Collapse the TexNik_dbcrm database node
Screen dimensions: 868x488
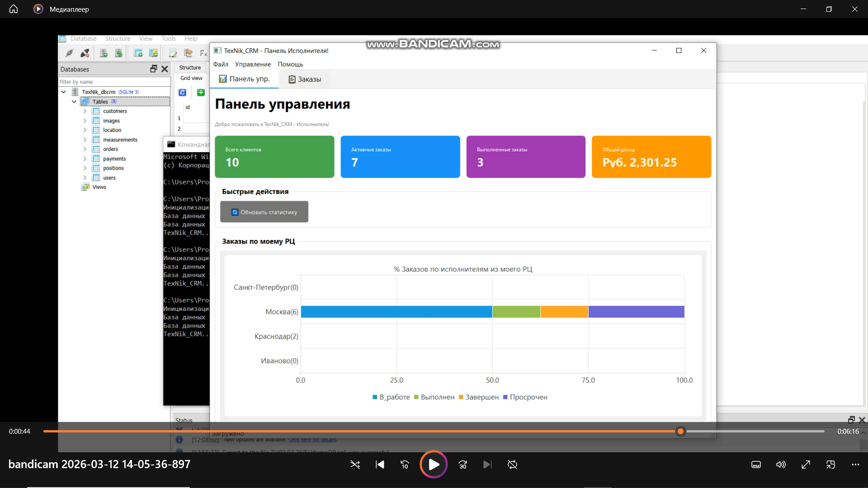click(x=64, y=92)
